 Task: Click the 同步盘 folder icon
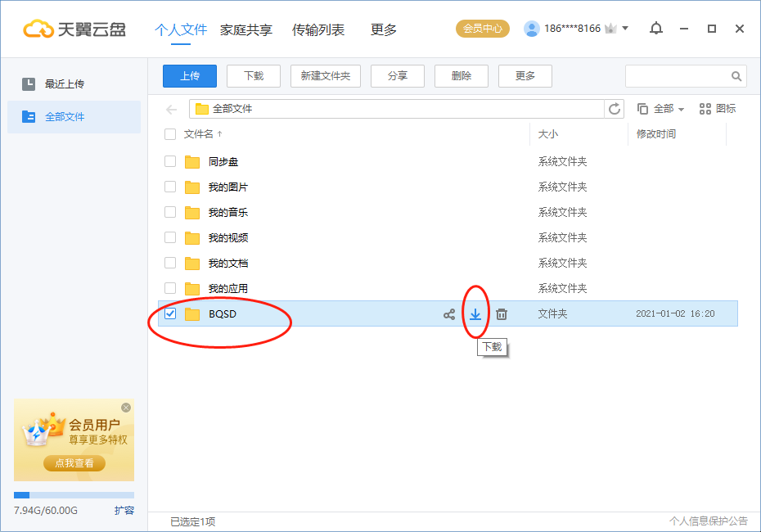tap(192, 161)
